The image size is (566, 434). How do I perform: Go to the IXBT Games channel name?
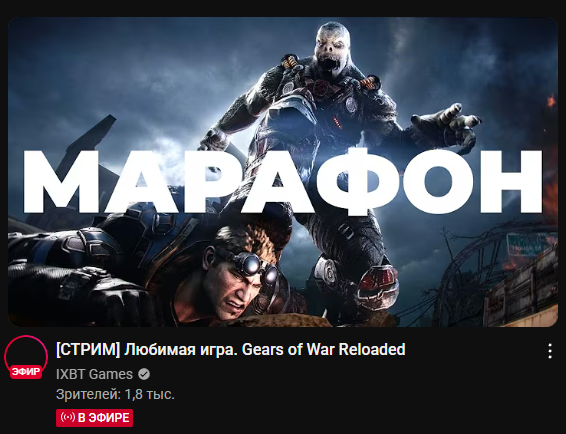point(94,374)
